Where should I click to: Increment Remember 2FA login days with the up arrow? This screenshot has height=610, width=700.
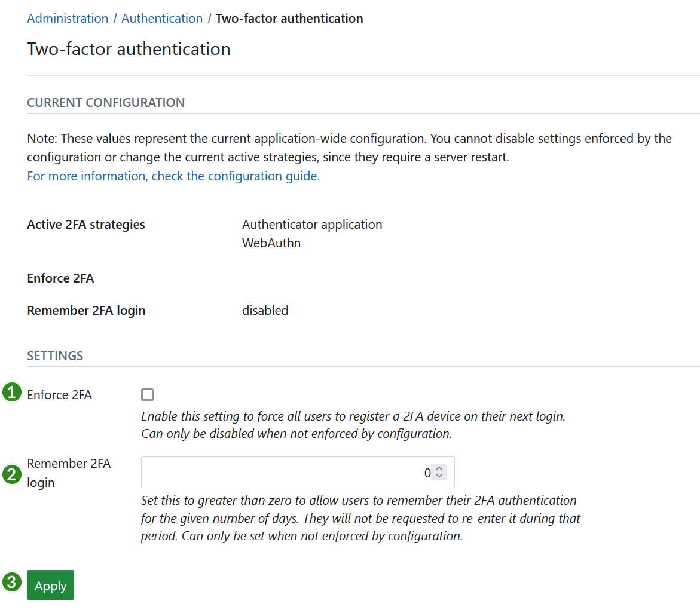[439, 468]
